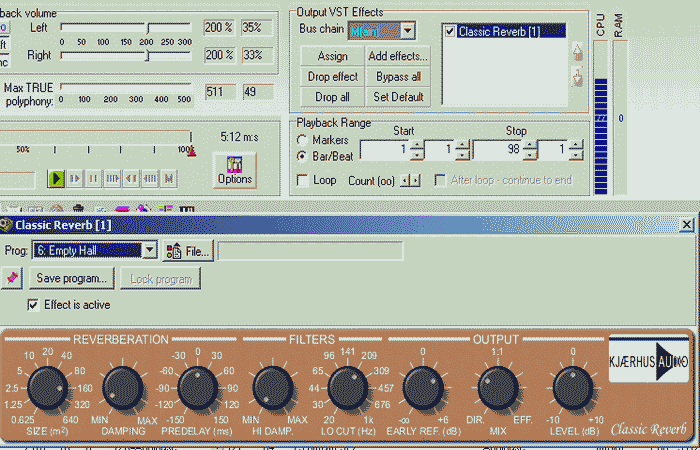Click the reverb SIZE knob
The height and width of the screenshot is (450, 700).
(45, 387)
